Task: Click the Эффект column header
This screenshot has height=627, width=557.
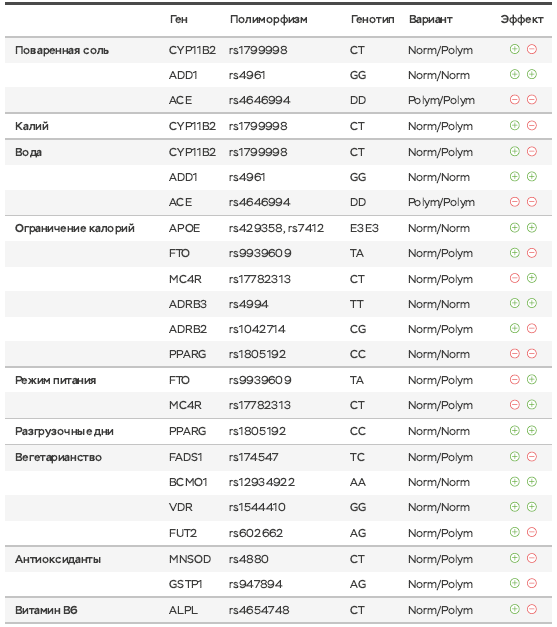Action: click(x=522, y=19)
